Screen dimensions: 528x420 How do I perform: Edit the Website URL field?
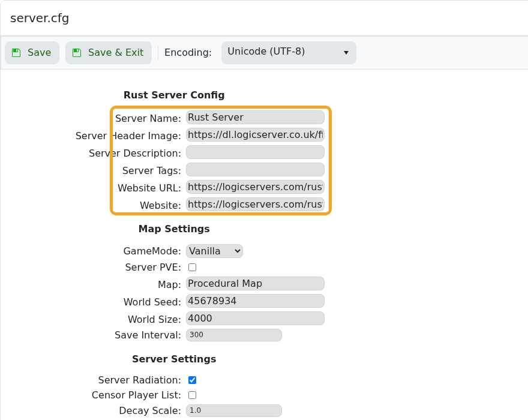coord(255,187)
